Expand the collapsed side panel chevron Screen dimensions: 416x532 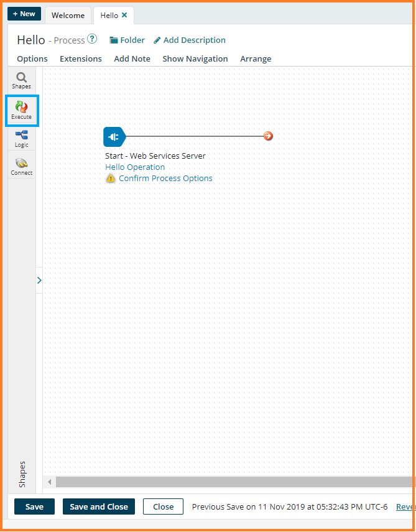point(39,281)
